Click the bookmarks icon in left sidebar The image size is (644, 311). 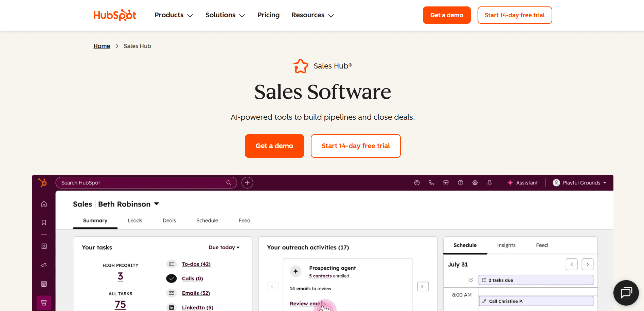pos(44,222)
